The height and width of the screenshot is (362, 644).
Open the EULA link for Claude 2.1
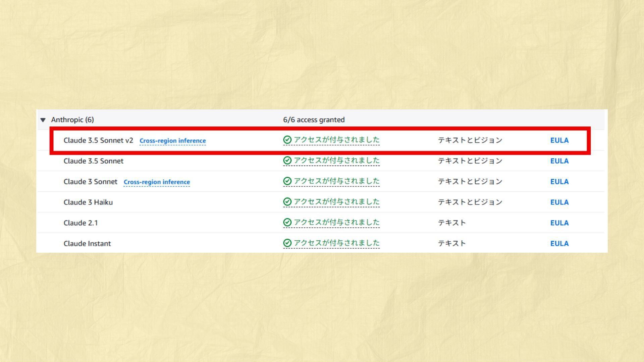559,223
